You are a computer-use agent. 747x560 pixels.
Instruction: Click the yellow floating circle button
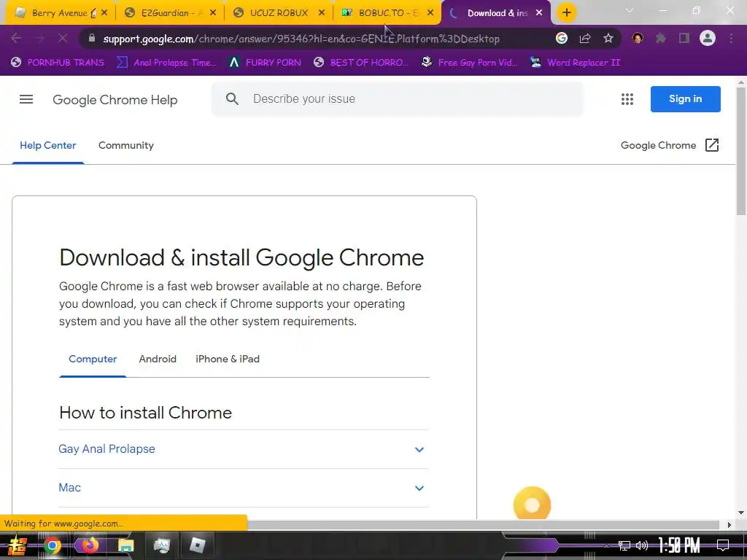(532, 505)
